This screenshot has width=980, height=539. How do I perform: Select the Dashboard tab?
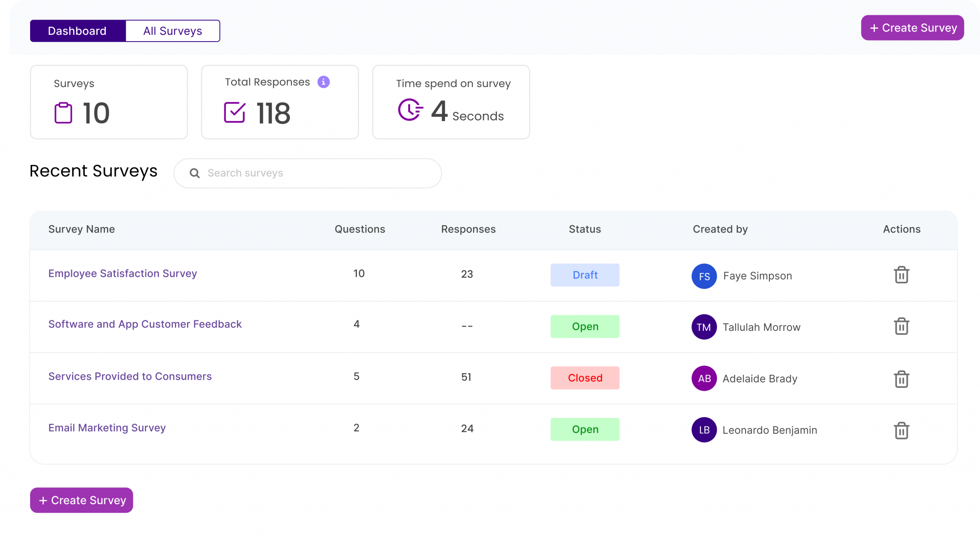[77, 31]
